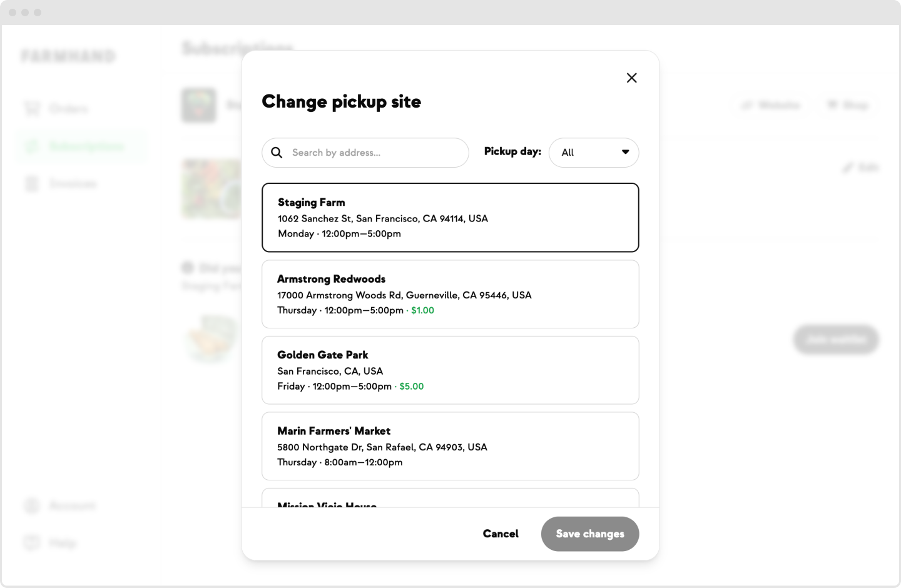Click the search magnifier icon

277,153
